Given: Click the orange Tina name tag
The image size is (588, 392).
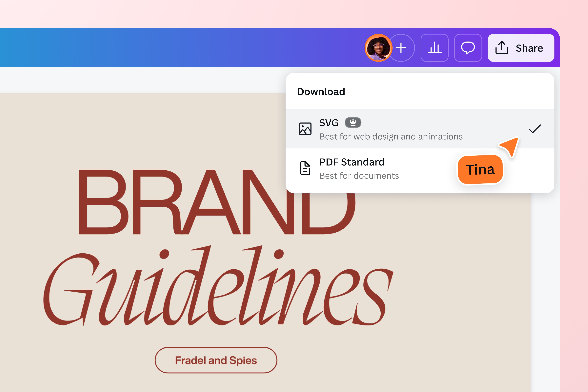Looking at the screenshot, I should click(x=480, y=169).
